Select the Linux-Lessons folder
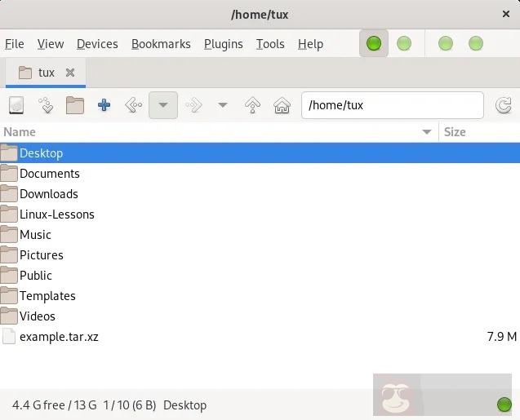Screen dimensions: 520x420 [x=260, y=214]
